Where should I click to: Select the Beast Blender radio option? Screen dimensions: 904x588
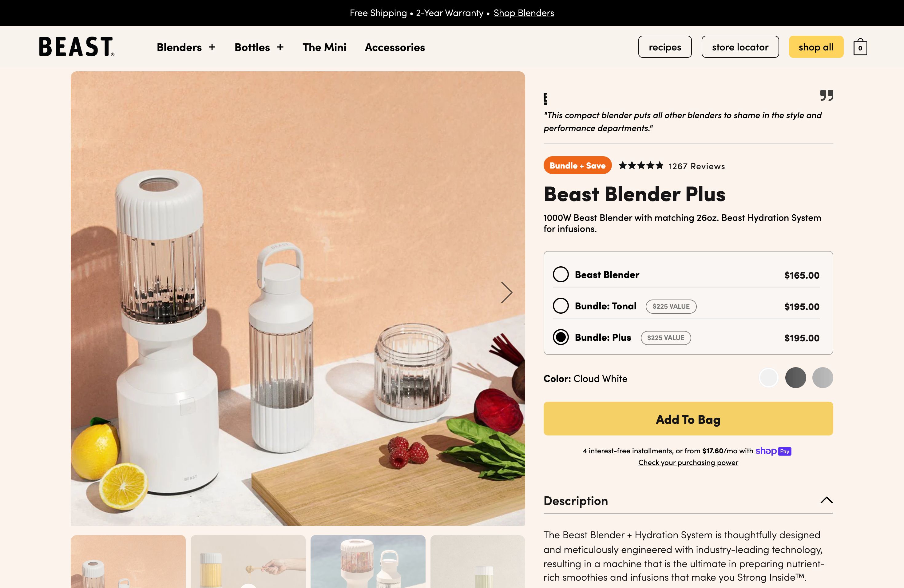point(561,274)
